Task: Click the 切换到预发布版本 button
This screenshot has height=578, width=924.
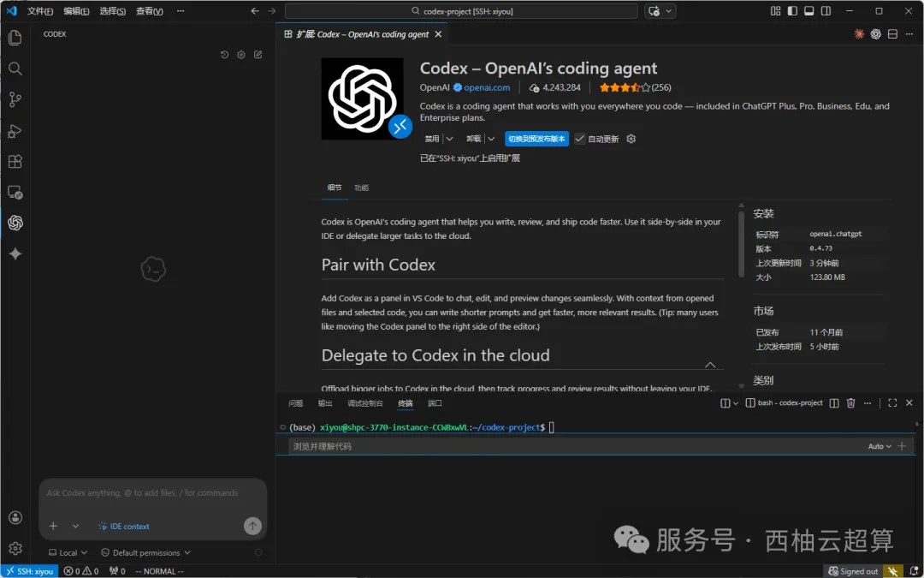Action: click(x=536, y=140)
